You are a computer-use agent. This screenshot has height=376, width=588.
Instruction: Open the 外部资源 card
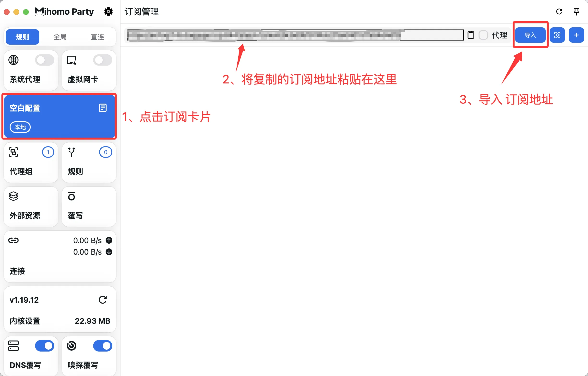(31, 206)
